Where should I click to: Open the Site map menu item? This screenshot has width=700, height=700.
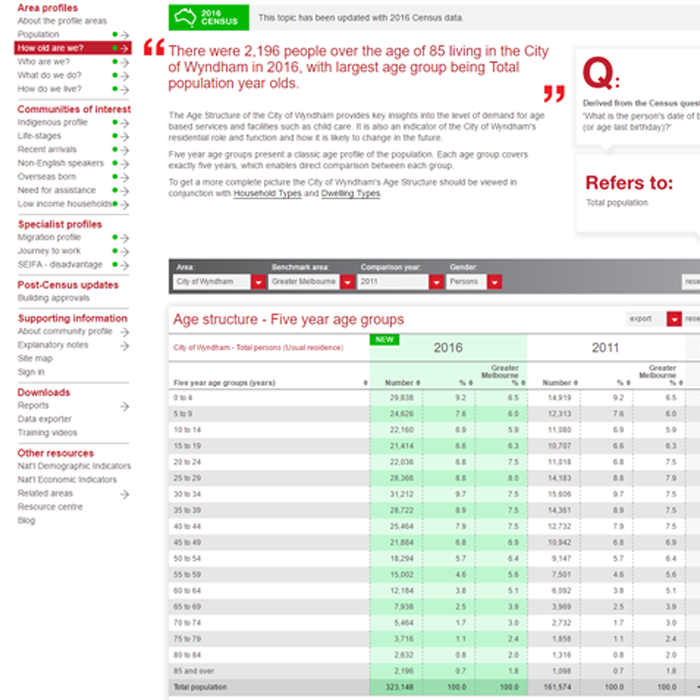coord(35,358)
